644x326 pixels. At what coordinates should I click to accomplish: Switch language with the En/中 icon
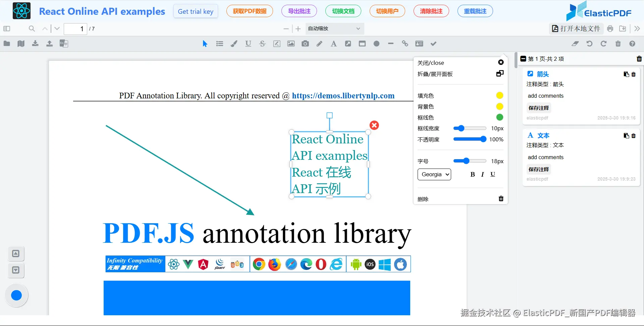click(x=64, y=43)
